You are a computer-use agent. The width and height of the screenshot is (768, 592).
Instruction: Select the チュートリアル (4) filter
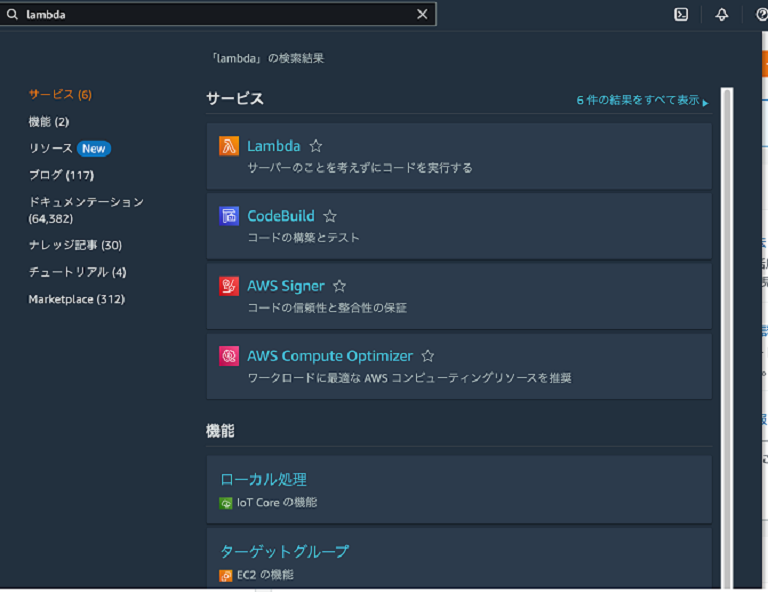pos(77,272)
